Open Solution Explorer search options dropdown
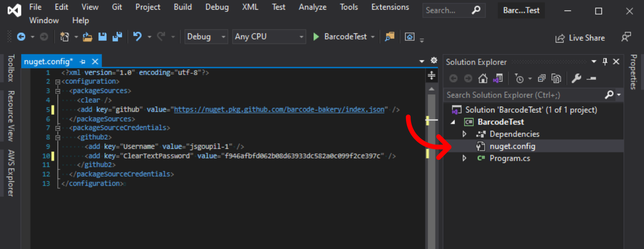The width and height of the screenshot is (644, 249). [619, 95]
